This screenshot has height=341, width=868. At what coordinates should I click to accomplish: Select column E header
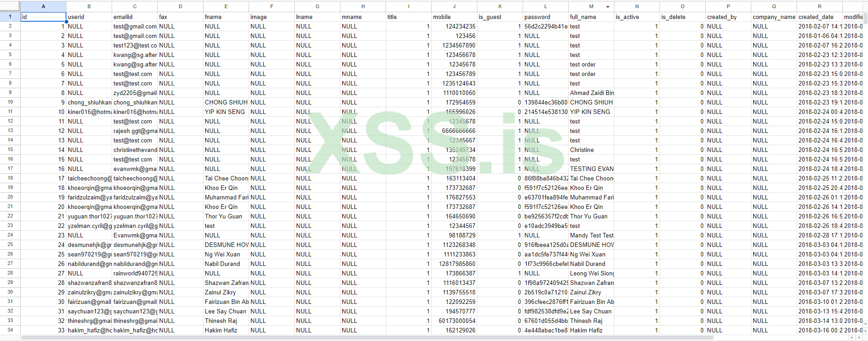(x=226, y=6)
